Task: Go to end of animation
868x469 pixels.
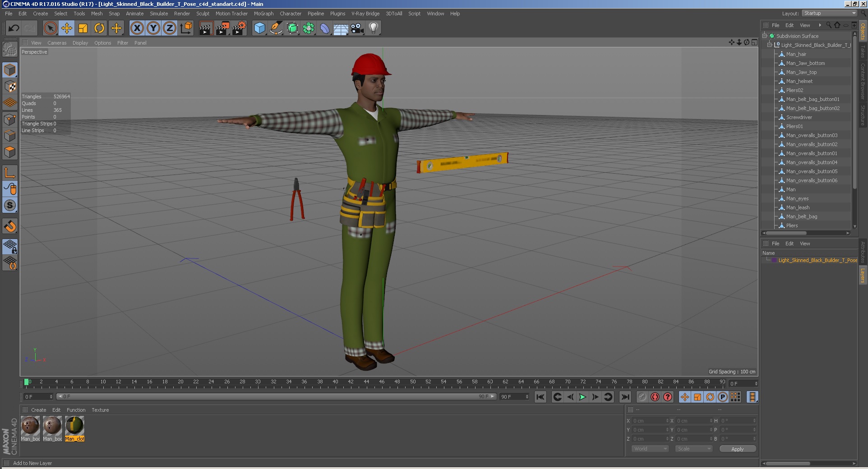Action: click(x=625, y=397)
